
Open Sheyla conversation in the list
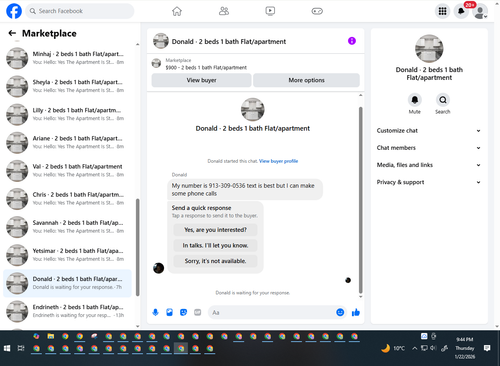point(67,86)
